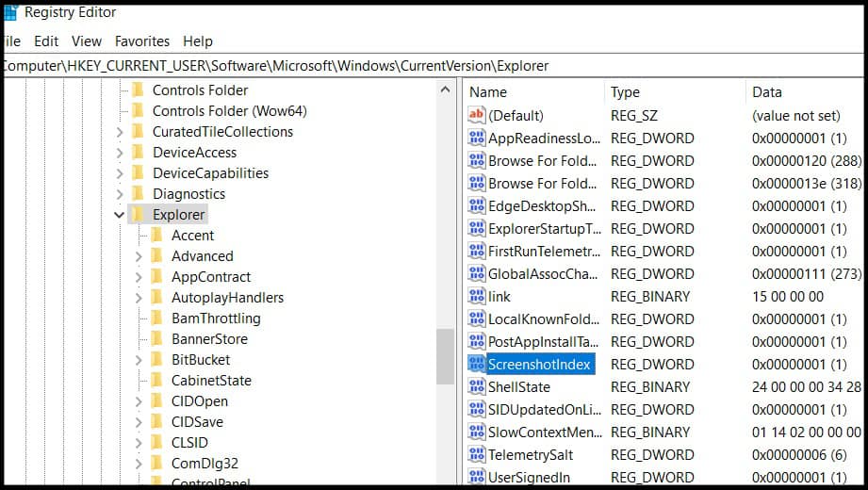Expand the AutoplayHandlers subkey
The width and height of the screenshot is (868, 490).
[x=139, y=298]
